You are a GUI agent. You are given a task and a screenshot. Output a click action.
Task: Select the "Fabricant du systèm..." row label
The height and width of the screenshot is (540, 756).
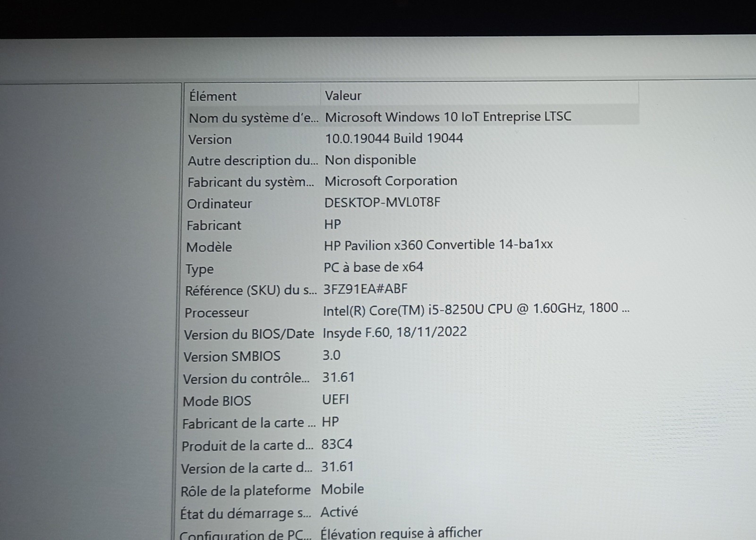pyautogui.click(x=250, y=182)
